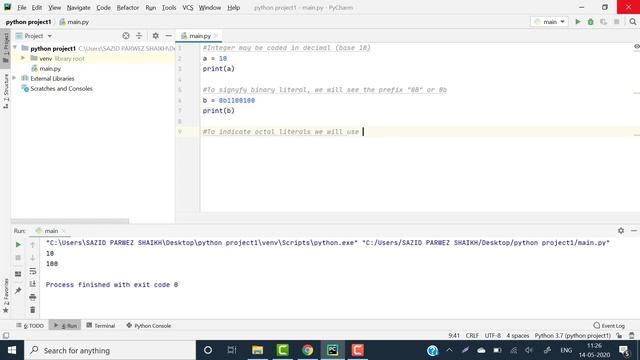The height and width of the screenshot is (360, 640).
Task: Toggle tool window bars button bottom-left
Action: 6,336
